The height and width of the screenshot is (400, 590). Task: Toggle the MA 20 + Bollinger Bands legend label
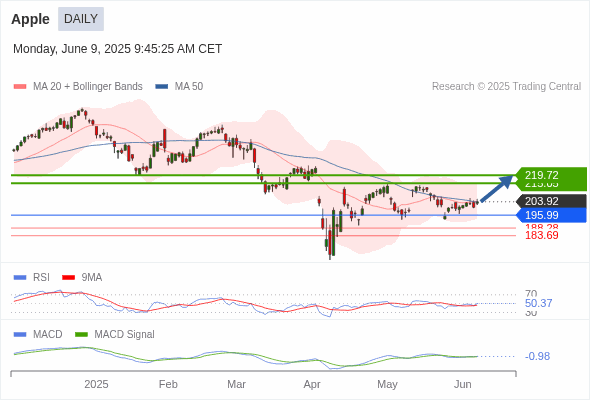coord(88,87)
